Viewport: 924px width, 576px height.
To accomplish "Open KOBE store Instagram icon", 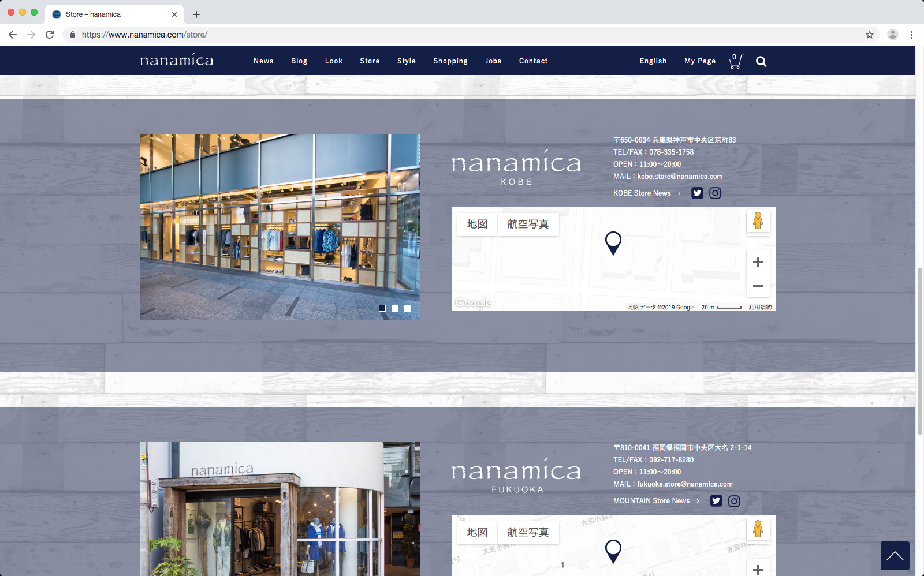I will tap(715, 193).
